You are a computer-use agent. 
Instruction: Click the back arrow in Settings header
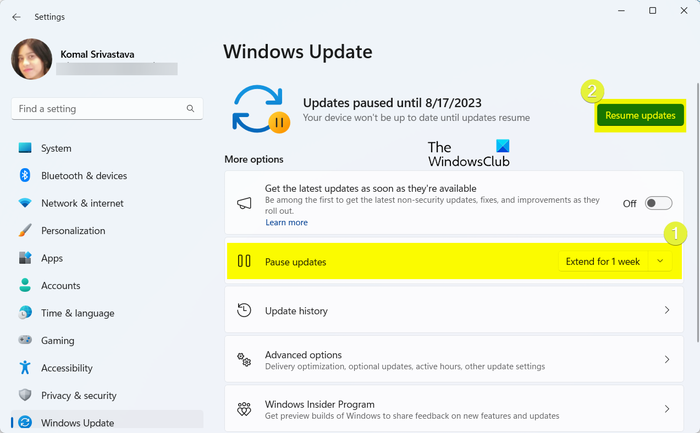[17, 17]
